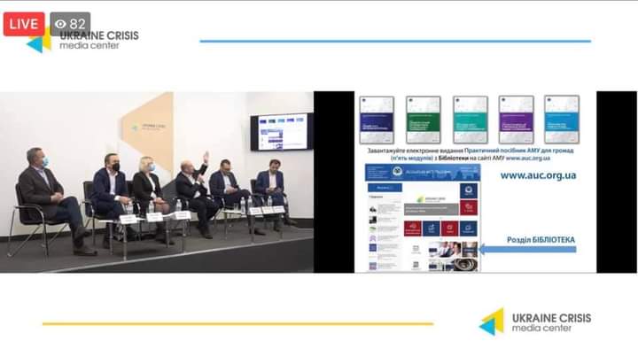The width and height of the screenshot is (638, 364).
Task: Select the green guide cover thumbnail
Action: (424, 120)
